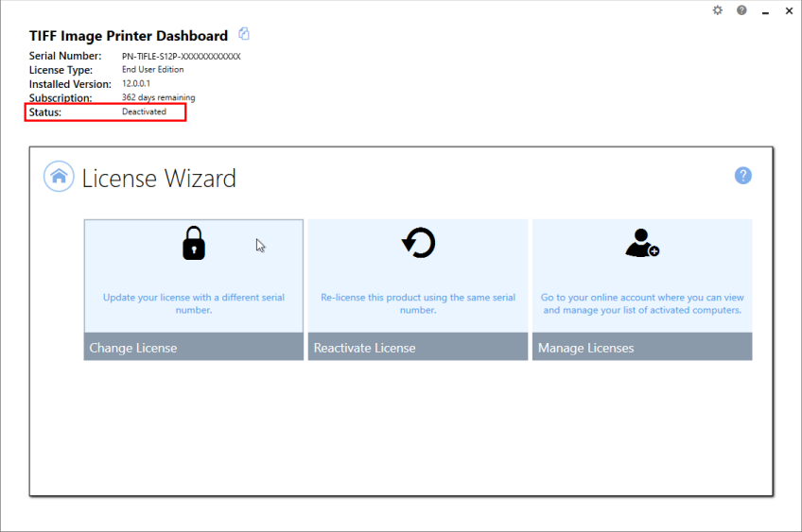This screenshot has width=802, height=532.
Task: Minimize the dashboard window
Action: tap(765, 11)
